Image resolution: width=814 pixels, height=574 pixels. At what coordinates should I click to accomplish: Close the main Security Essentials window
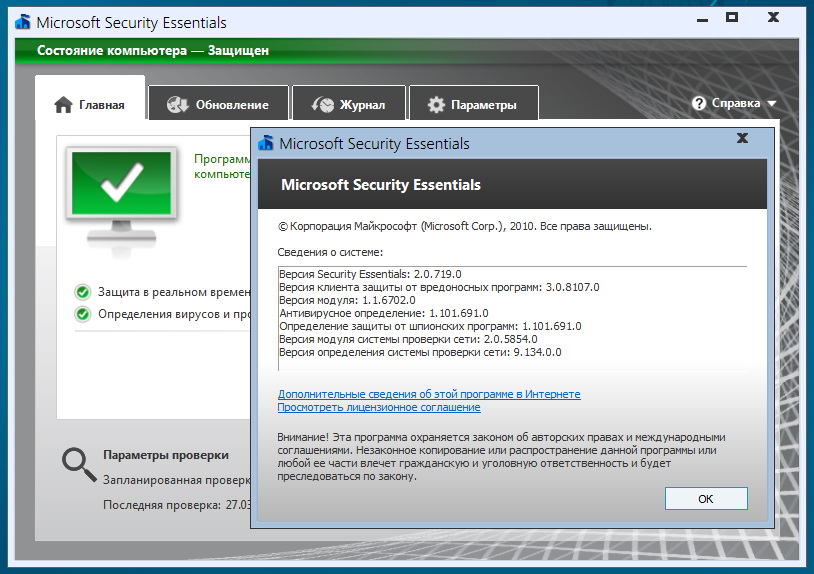pos(774,17)
